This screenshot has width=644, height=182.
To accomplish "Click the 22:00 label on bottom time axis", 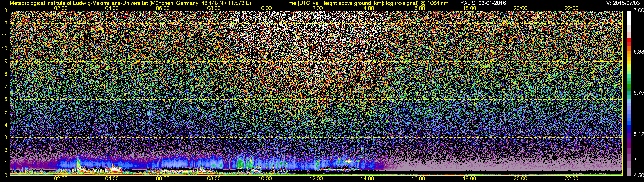I will click(571, 179).
